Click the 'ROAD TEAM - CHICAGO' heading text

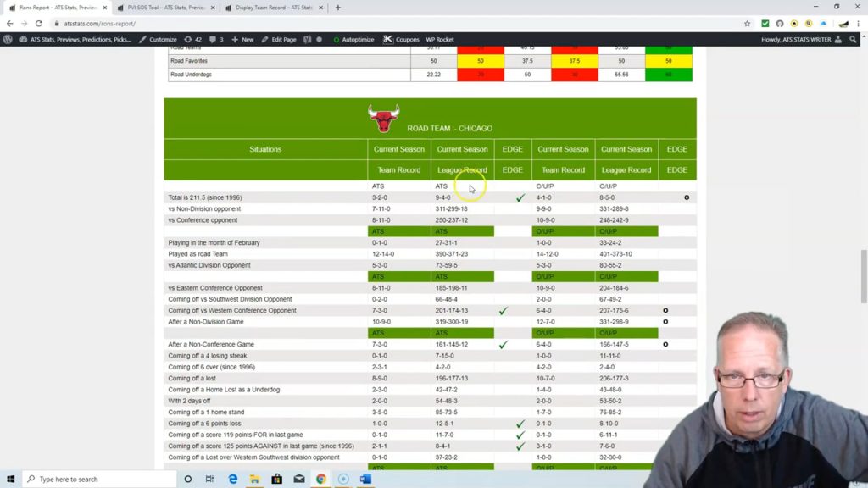click(449, 129)
